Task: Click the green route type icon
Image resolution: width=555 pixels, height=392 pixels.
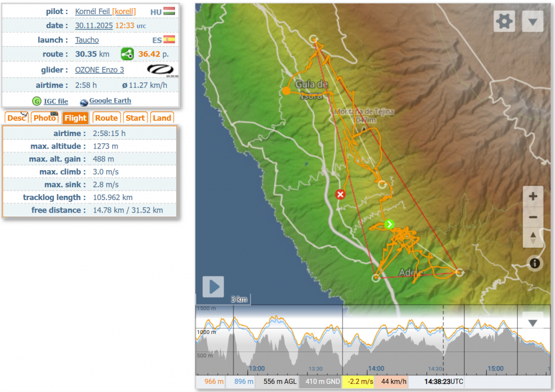Action: (x=127, y=54)
